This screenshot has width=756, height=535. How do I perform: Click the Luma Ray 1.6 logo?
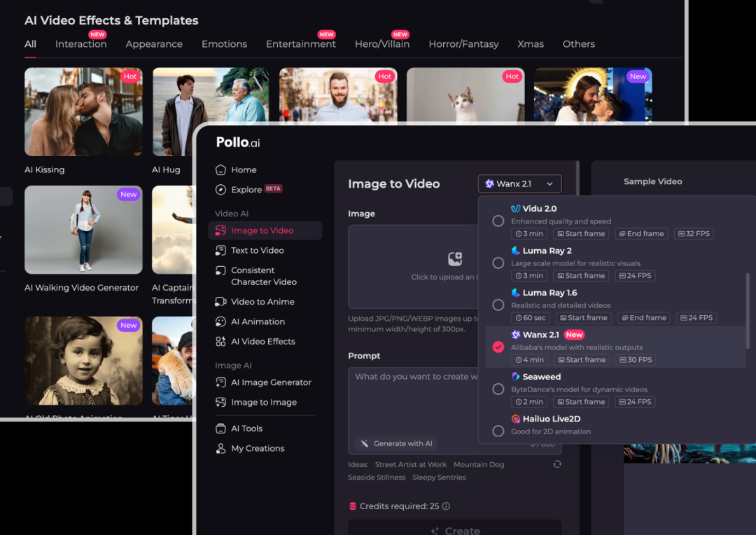click(515, 292)
